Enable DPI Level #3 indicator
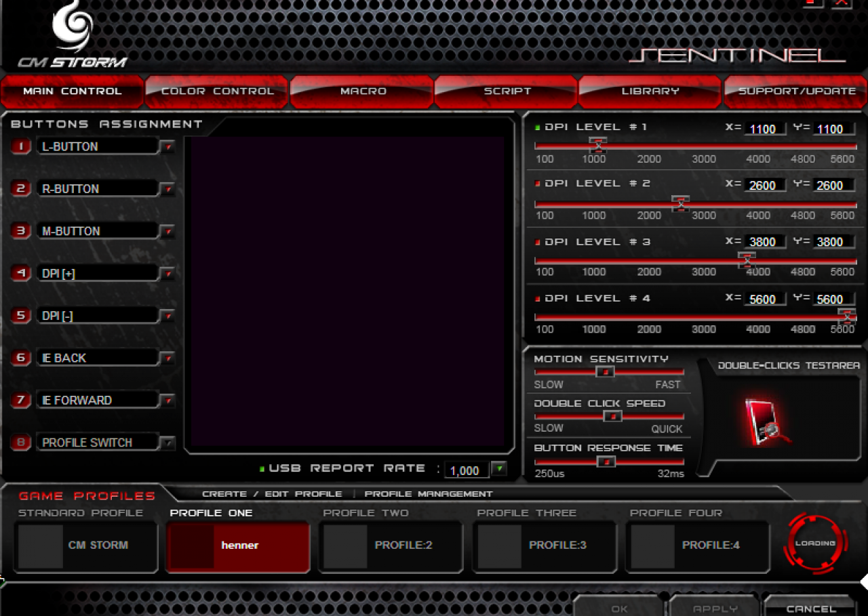868x616 pixels. 537,242
